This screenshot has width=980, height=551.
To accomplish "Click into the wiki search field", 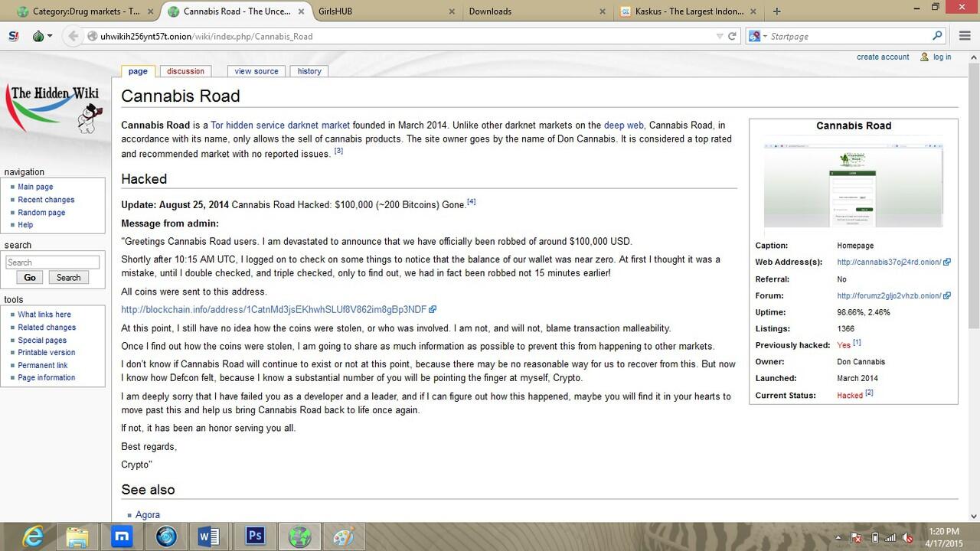I will [x=52, y=262].
